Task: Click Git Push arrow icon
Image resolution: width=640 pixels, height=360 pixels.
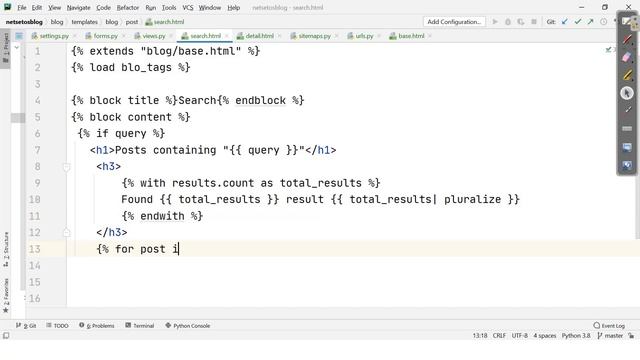Action: [x=591, y=22]
